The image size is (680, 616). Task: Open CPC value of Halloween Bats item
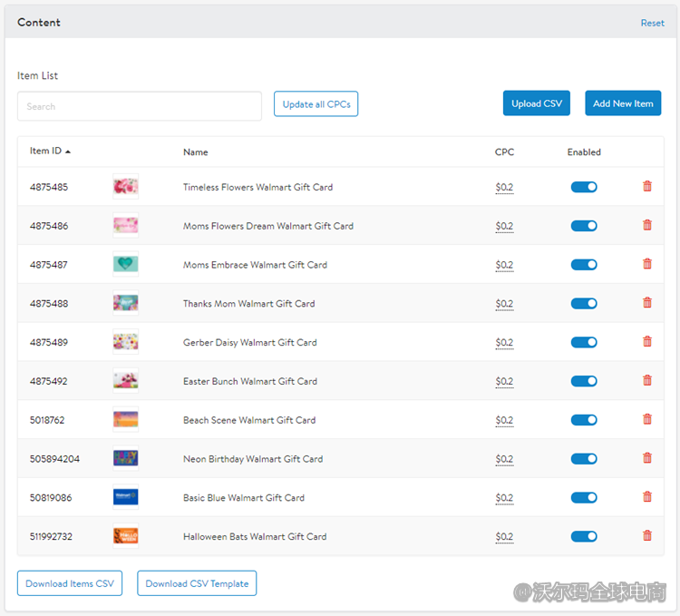[504, 536]
